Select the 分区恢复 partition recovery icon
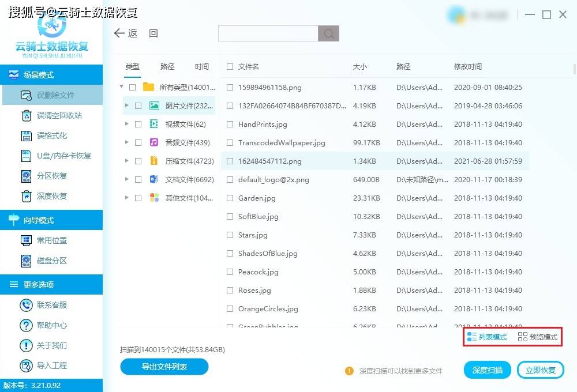Viewport: 577px width, 392px height. coord(27,176)
